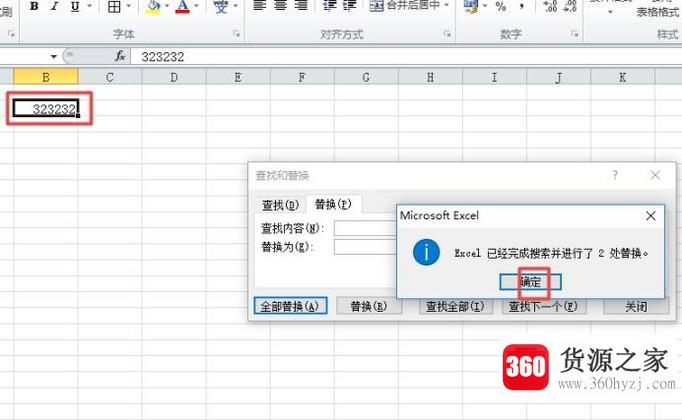Select column H header
682x420 pixels.
coord(430,77)
